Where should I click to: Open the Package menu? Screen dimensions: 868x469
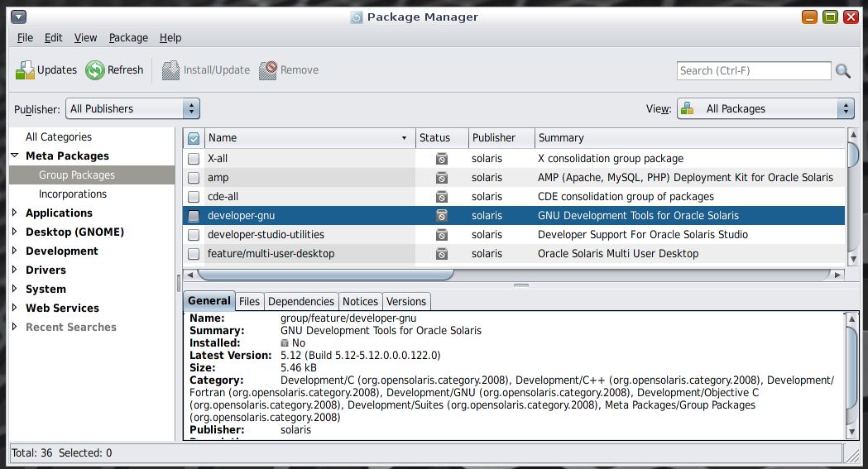128,37
